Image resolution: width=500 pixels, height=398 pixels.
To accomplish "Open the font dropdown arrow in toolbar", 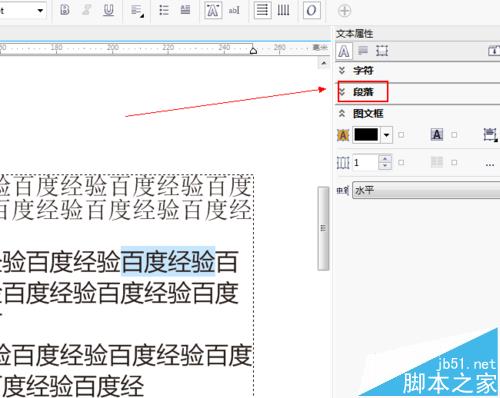I will tap(40, 10).
